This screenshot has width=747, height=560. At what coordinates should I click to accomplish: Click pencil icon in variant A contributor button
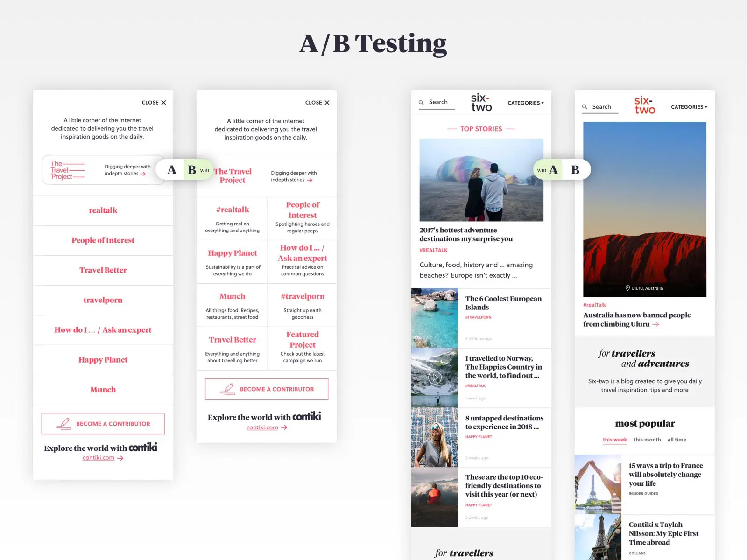point(63,424)
